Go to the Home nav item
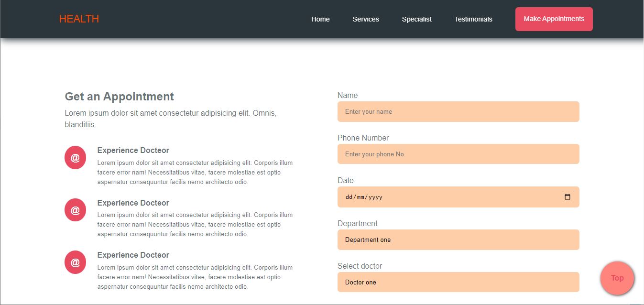 tap(320, 19)
